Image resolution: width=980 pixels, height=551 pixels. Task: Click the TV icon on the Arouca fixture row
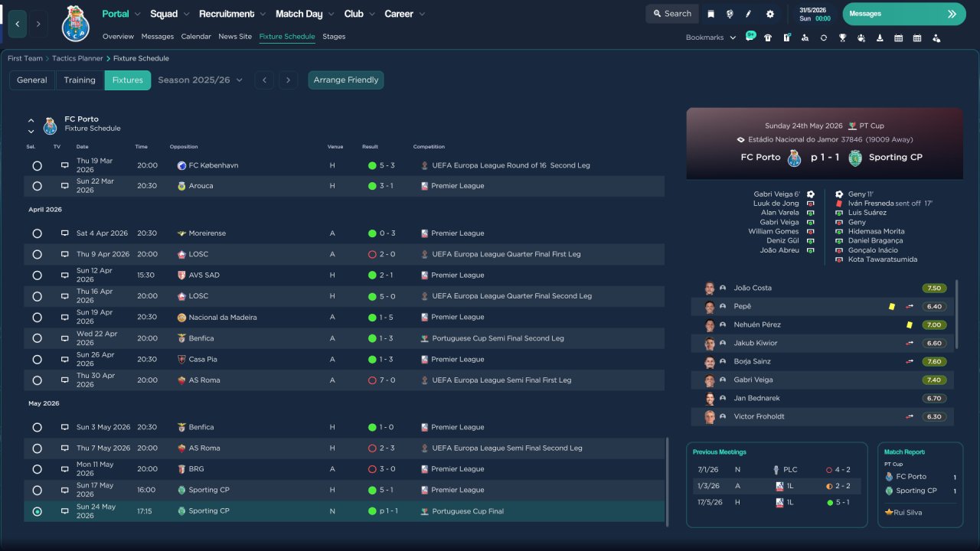pos(64,186)
